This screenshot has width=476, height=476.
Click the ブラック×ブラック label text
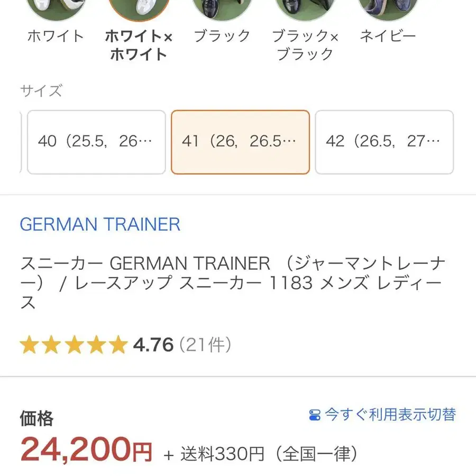(305, 45)
